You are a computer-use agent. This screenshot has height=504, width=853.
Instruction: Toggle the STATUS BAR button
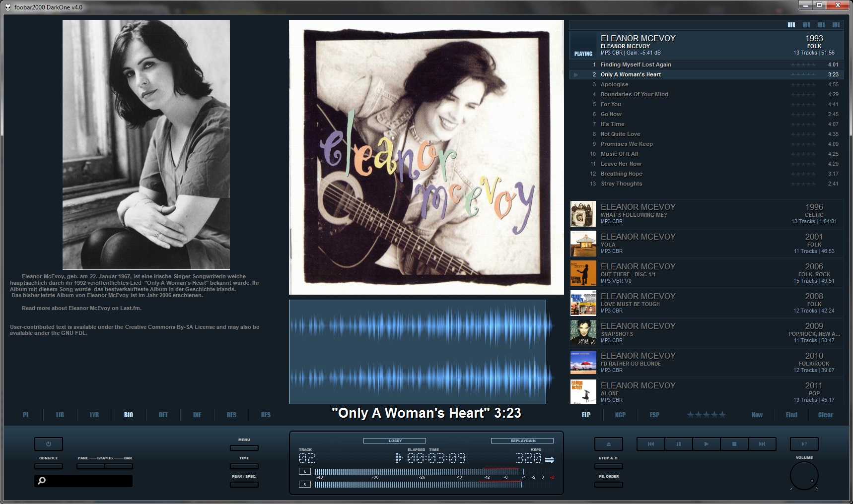[x=119, y=466]
